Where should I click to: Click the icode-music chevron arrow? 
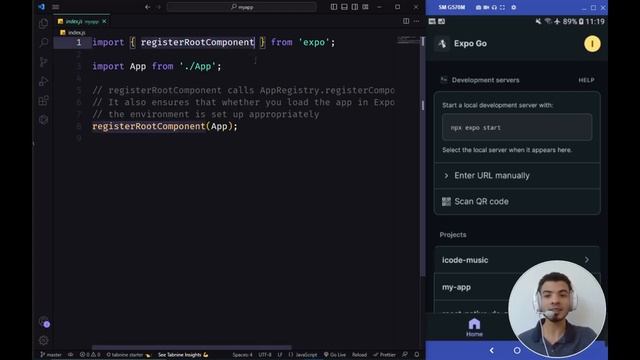[587, 260]
